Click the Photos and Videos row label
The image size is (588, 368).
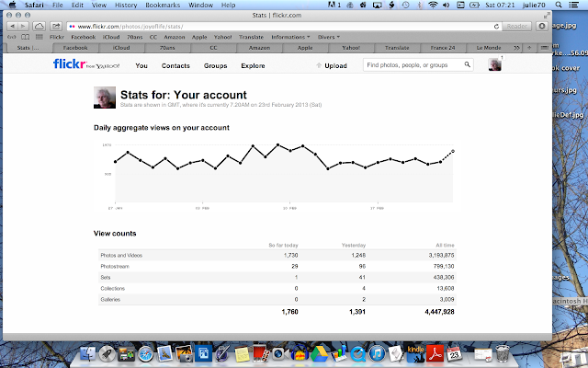click(121, 256)
